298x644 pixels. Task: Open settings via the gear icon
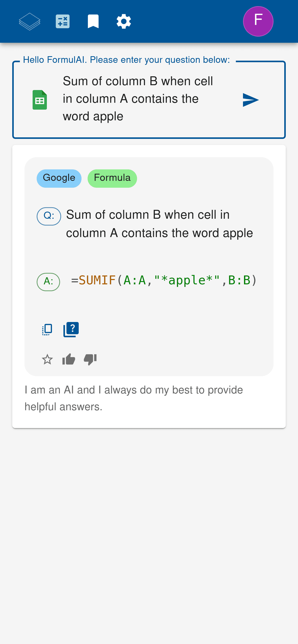pos(124,21)
